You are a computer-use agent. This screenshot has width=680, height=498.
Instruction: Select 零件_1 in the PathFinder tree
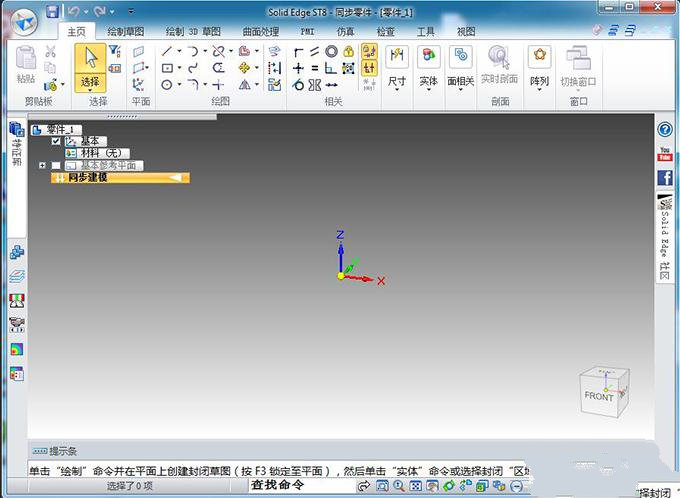56,129
